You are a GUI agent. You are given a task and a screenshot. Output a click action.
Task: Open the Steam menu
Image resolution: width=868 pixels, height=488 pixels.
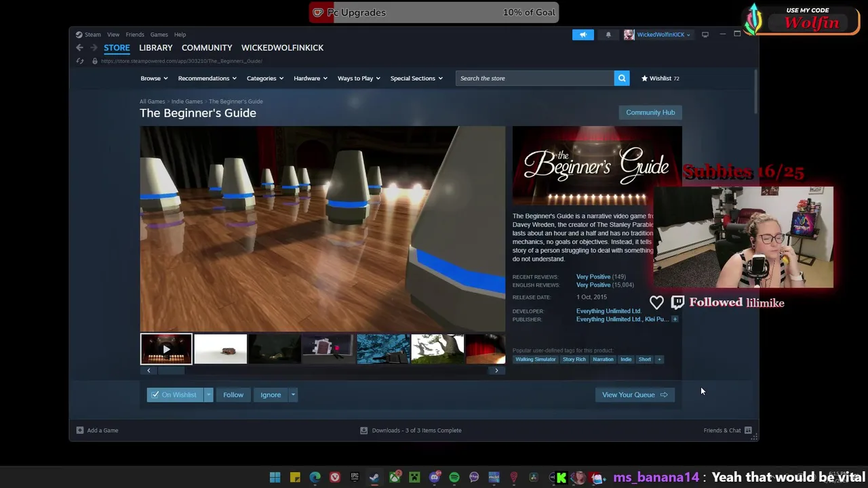coord(93,35)
